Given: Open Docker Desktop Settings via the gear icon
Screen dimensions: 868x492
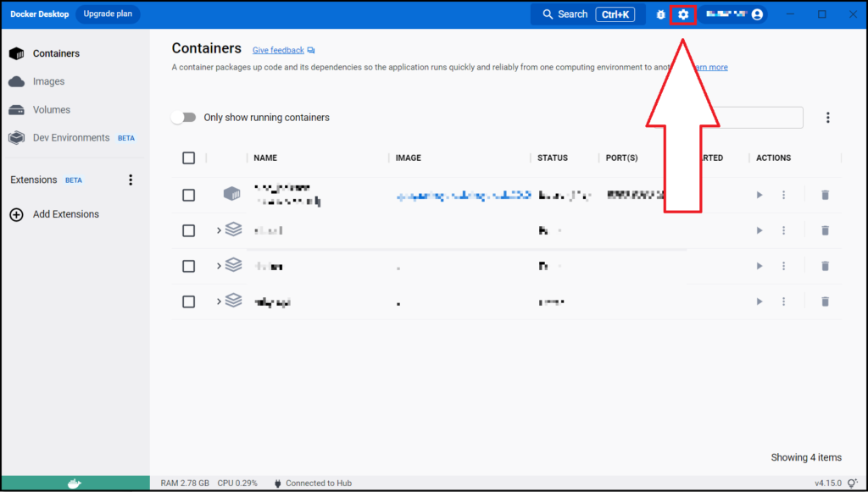Looking at the screenshot, I should point(683,14).
